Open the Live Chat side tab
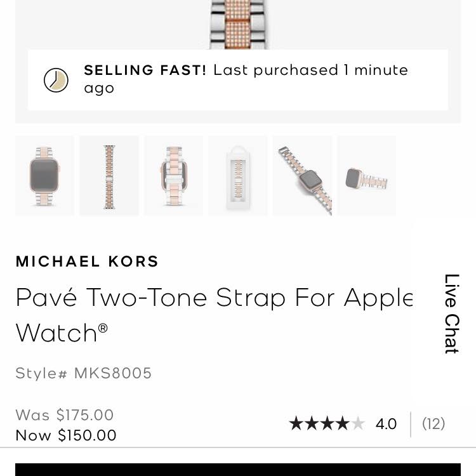 pyautogui.click(x=452, y=314)
